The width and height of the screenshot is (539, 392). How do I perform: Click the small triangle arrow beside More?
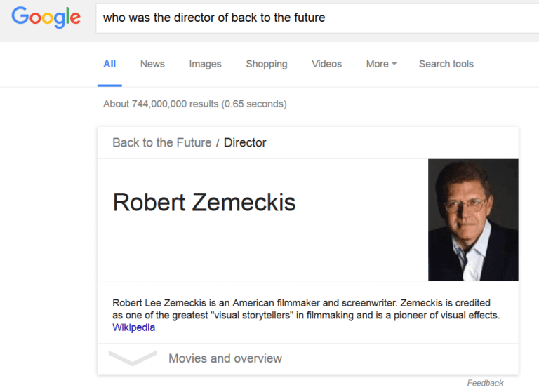[394, 64]
